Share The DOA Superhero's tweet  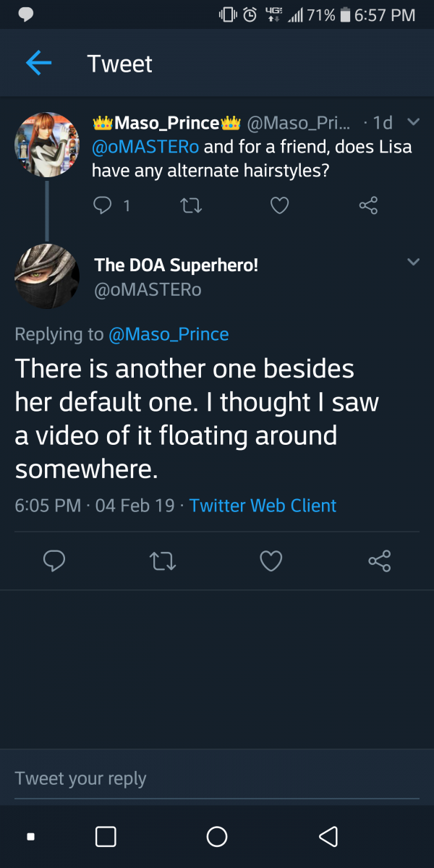(x=380, y=561)
